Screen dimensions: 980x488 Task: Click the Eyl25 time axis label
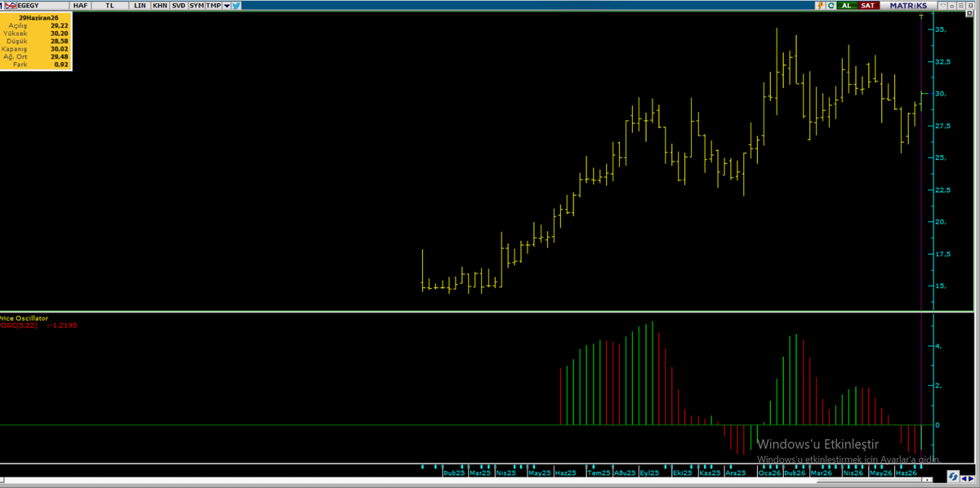click(650, 472)
